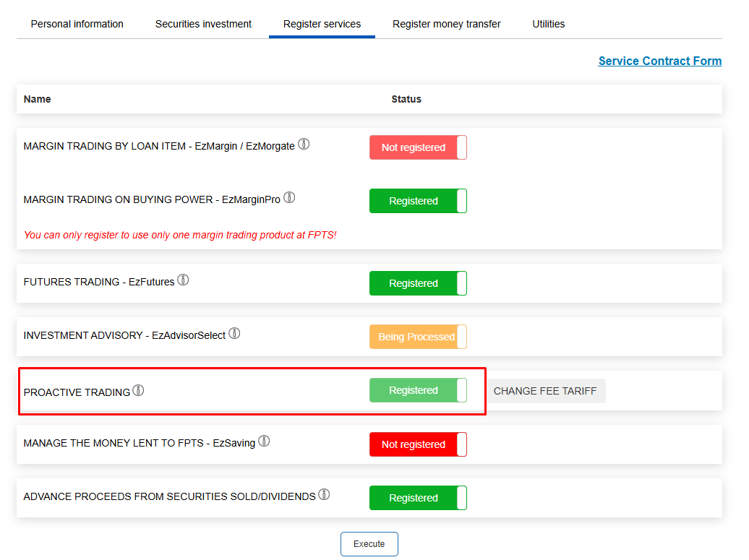
Task: Click the Name column header
Action: click(x=38, y=99)
